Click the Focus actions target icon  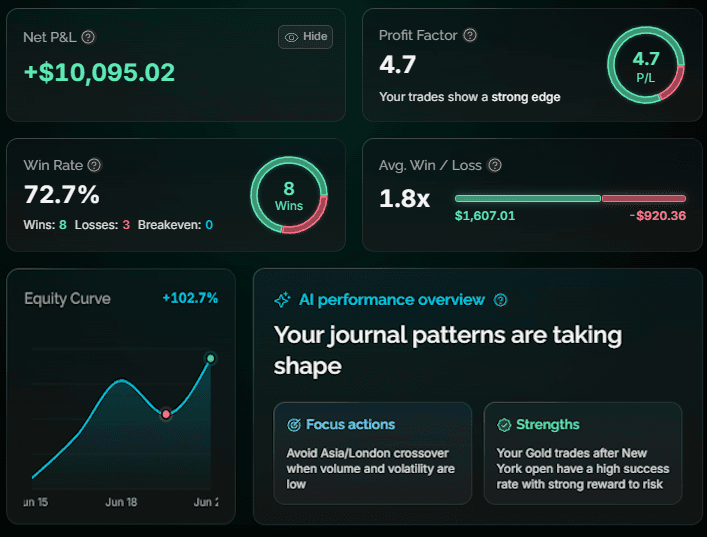click(294, 425)
